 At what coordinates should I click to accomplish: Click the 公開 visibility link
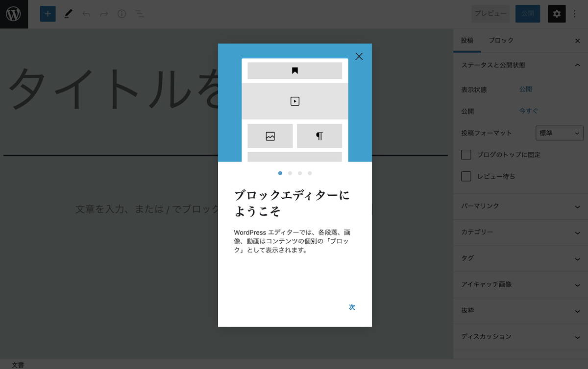(x=525, y=90)
